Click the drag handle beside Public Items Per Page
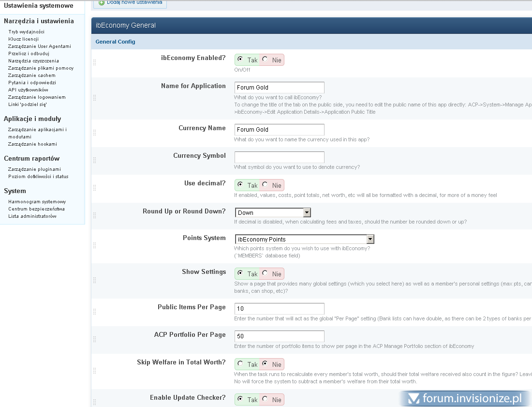Screen dimensions: 532x407 (94, 312)
